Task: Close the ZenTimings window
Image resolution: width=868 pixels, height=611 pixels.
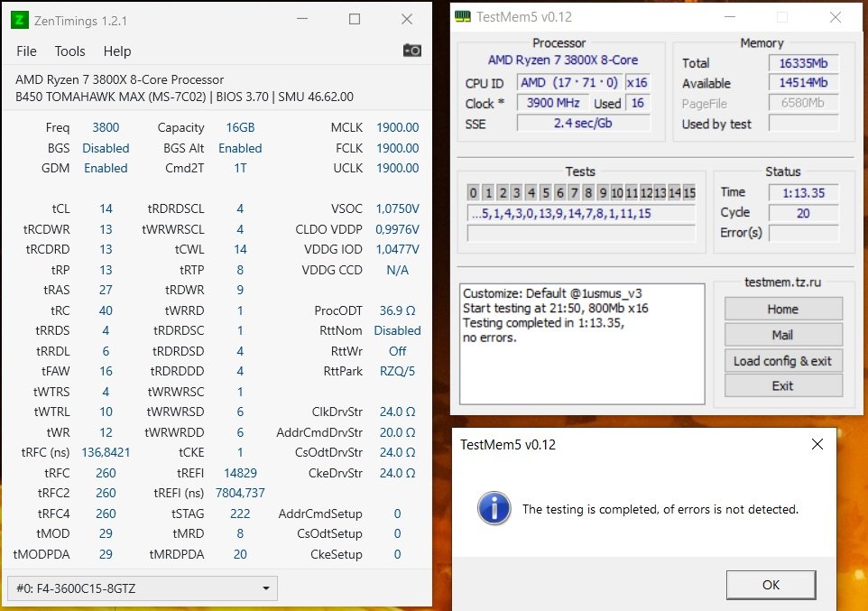Action: pos(407,19)
